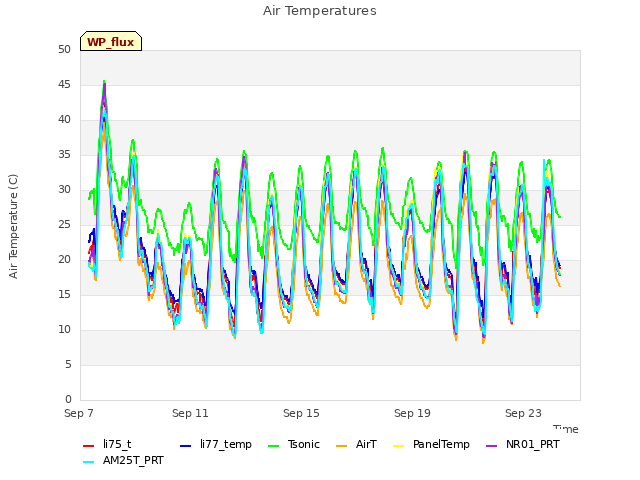Toggle the AirT legend entry

click(x=356, y=444)
